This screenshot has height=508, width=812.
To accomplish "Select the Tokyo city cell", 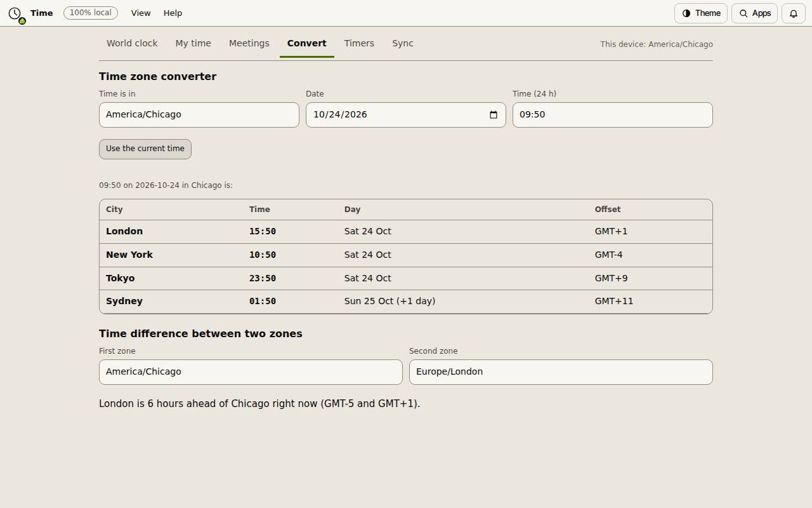I will tap(121, 278).
